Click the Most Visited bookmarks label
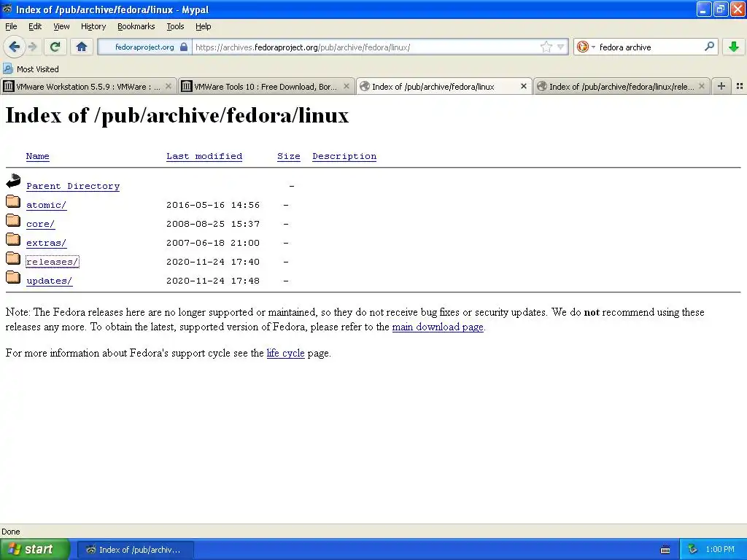The height and width of the screenshot is (560, 747). tap(38, 69)
